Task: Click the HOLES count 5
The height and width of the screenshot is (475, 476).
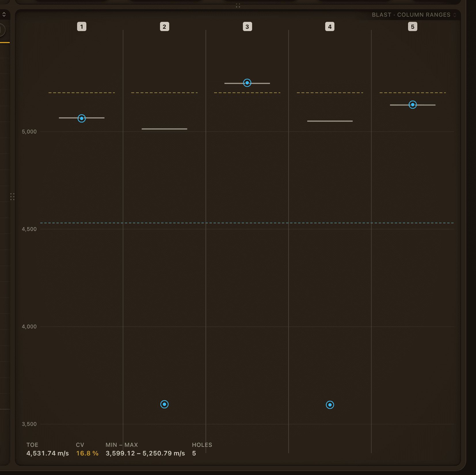Action: 194,453
